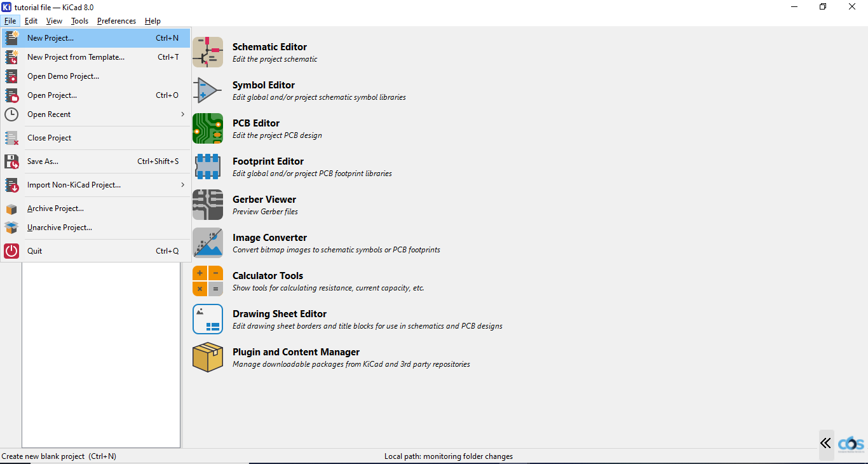The image size is (868, 464).
Task: Open the Calculator Tools orange icon
Action: point(208,281)
